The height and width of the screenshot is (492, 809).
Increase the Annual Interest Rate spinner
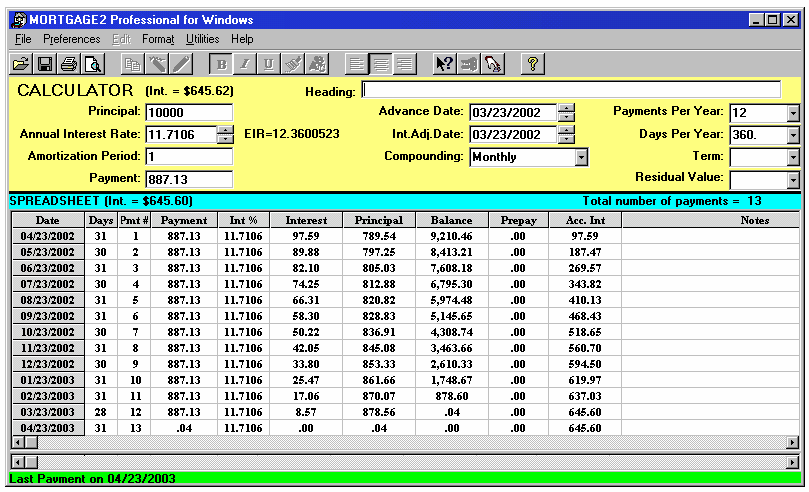tap(224, 129)
